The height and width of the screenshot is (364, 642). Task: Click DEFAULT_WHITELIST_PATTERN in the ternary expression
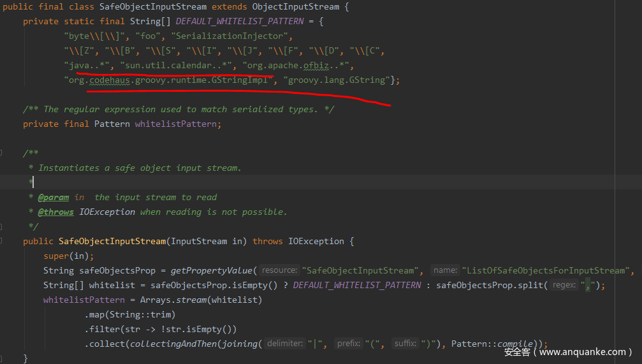[357, 286]
